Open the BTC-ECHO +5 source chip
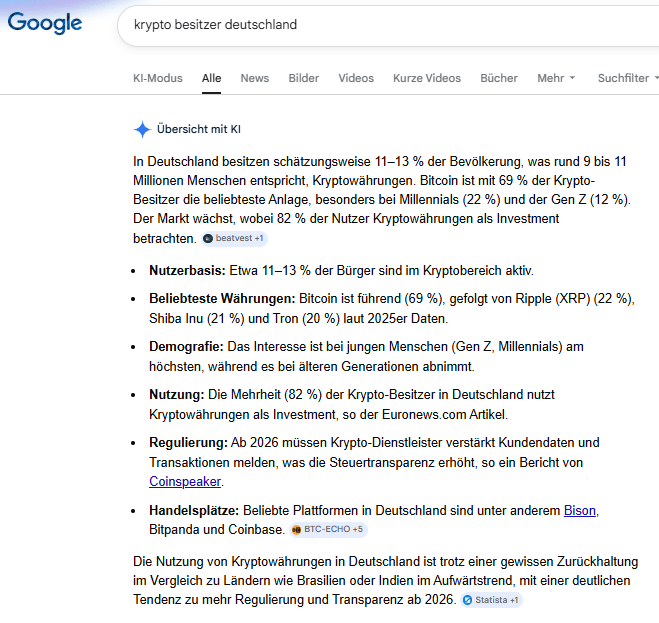Screen dimensions: 659x623 (328, 529)
